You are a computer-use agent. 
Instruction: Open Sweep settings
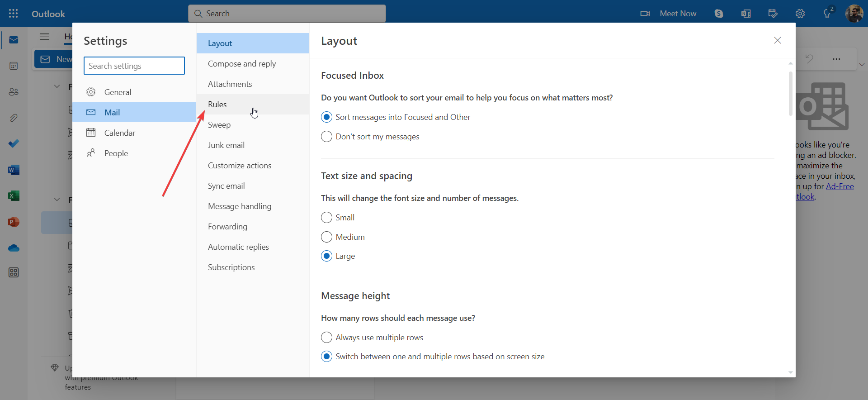point(253,124)
